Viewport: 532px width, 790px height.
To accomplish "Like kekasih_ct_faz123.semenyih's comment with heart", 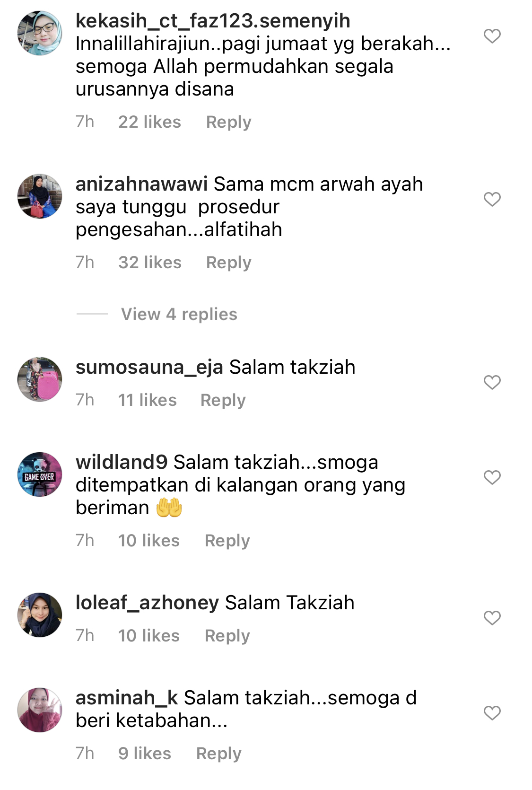I will pos(492,36).
